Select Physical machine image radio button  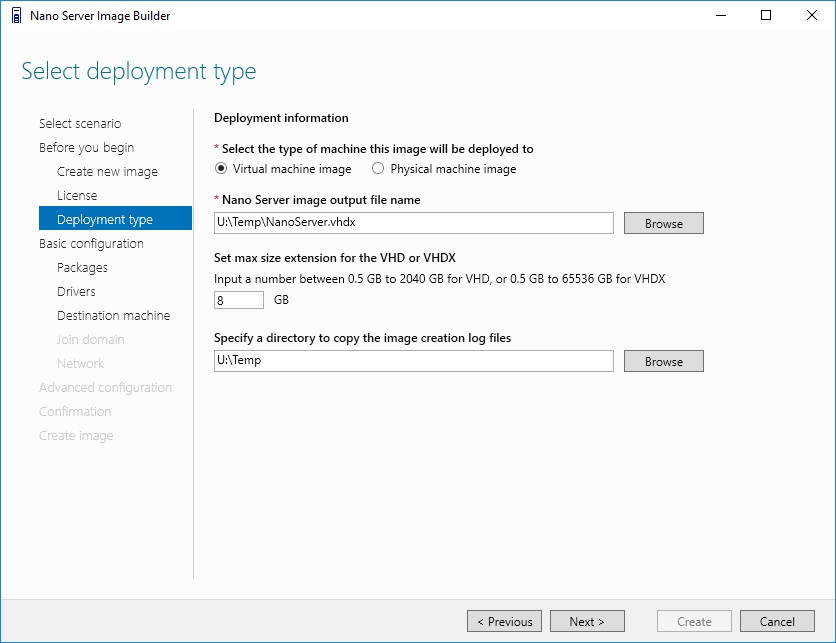coord(378,168)
